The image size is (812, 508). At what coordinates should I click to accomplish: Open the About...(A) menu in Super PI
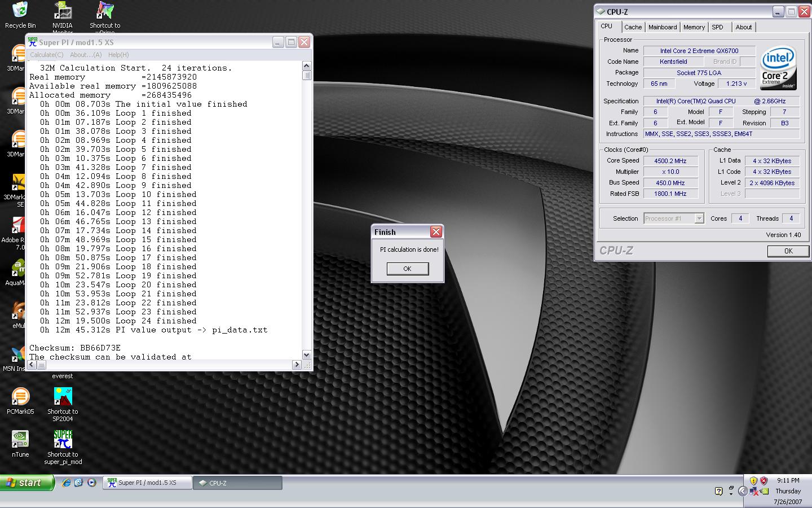(x=86, y=55)
